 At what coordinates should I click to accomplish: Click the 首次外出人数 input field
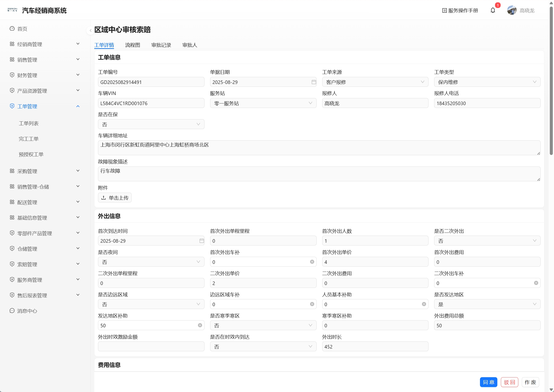(x=375, y=241)
